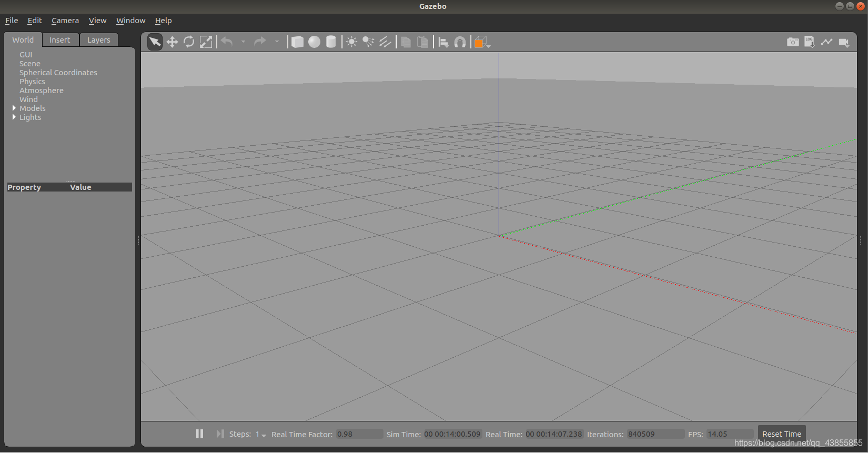Screen dimensions: 868x453
Task: Insert a sphere shape
Action: pyautogui.click(x=314, y=42)
